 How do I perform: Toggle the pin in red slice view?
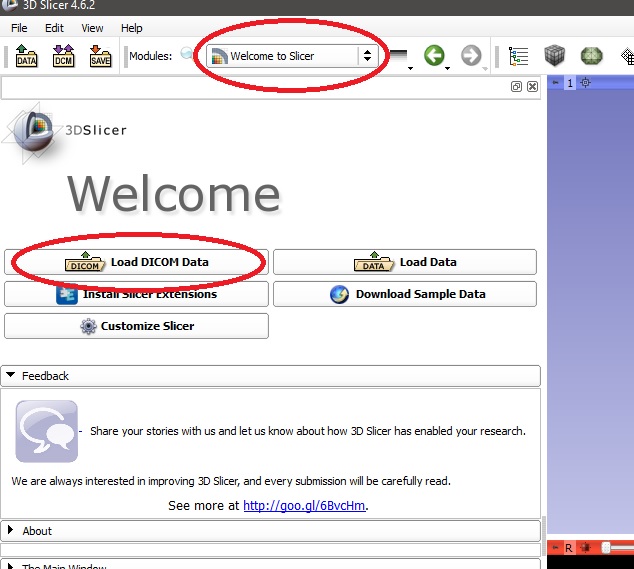(555, 548)
